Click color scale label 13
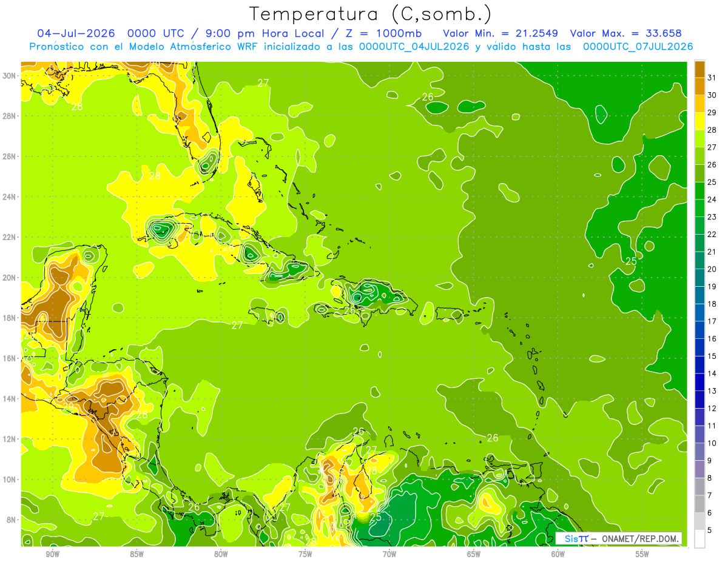Image resolution: width=728 pixels, height=562 pixels. pos(712,391)
